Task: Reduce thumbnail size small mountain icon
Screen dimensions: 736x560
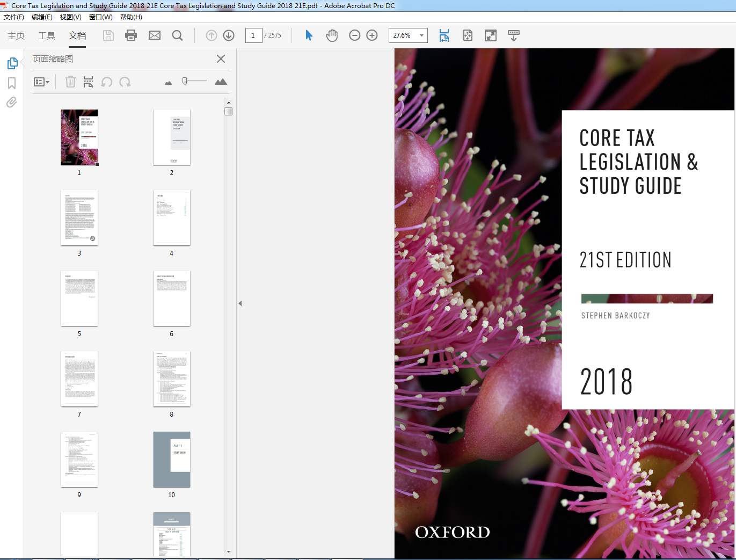Action: click(x=168, y=83)
